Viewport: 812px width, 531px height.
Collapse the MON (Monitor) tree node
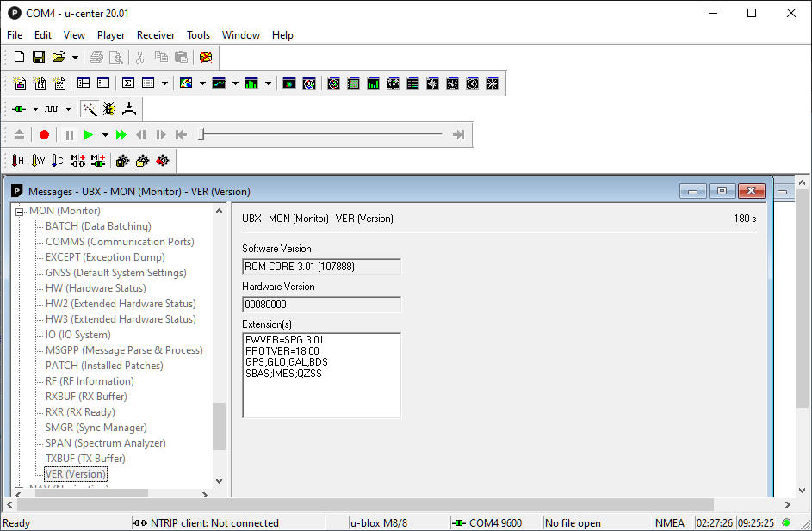19,211
